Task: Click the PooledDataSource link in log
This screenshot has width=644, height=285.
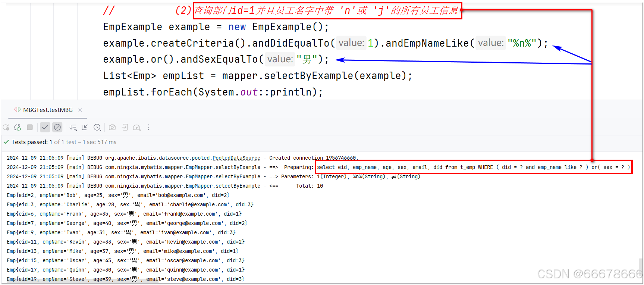Action: point(236,158)
